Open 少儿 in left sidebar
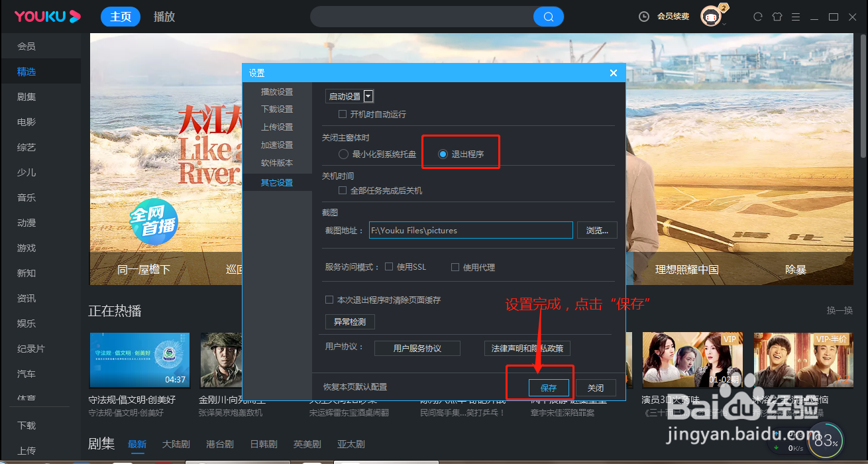The width and height of the screenshot is (868, 464). [x=27, y=172]
